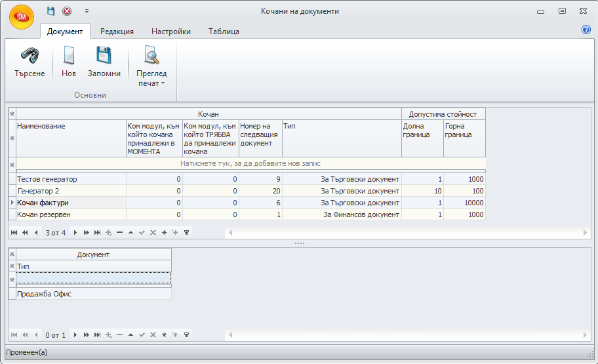This screenshot has width=598, height=364.
Task: Click the save icon in quick access toolbar
Action: [50, 11]
